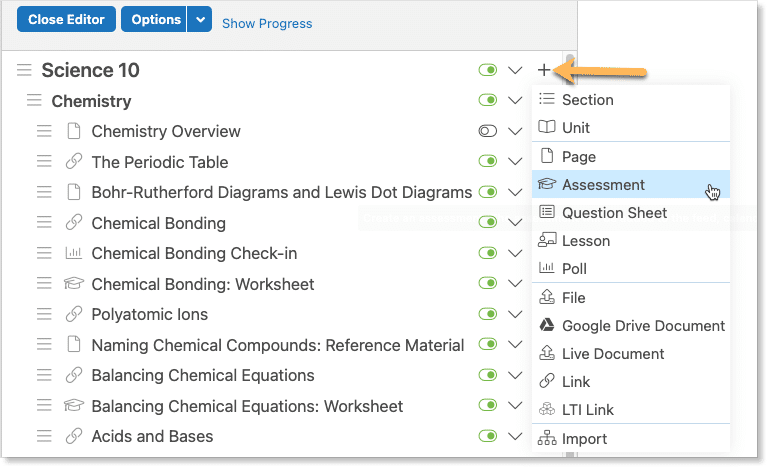The image size is (768, 468).
Task: Click the link icon beside The Periodic Table
Action: (x=73, y=162)
